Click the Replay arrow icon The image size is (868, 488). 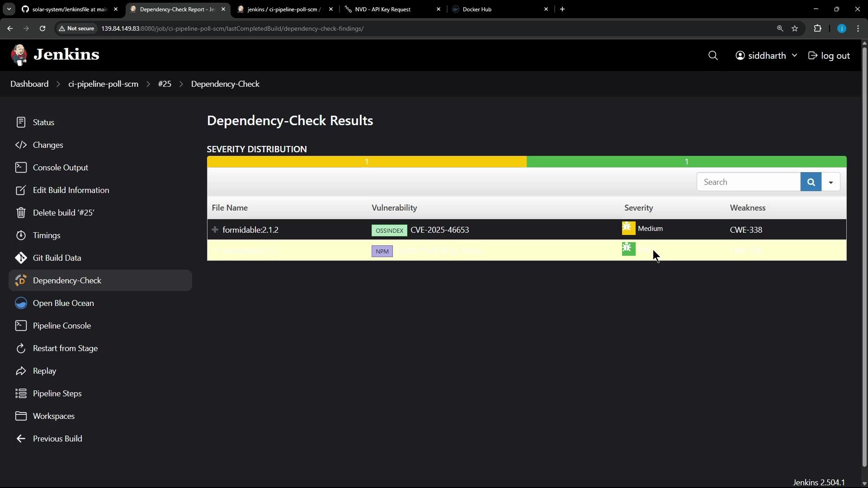[21, 371]
